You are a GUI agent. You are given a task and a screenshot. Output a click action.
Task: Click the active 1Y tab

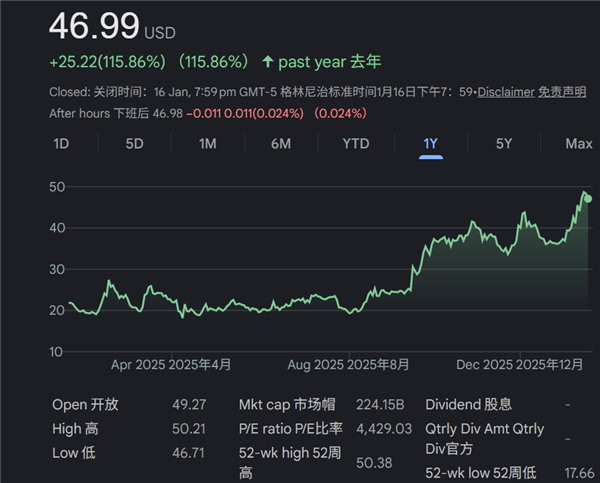pos(431,144)
